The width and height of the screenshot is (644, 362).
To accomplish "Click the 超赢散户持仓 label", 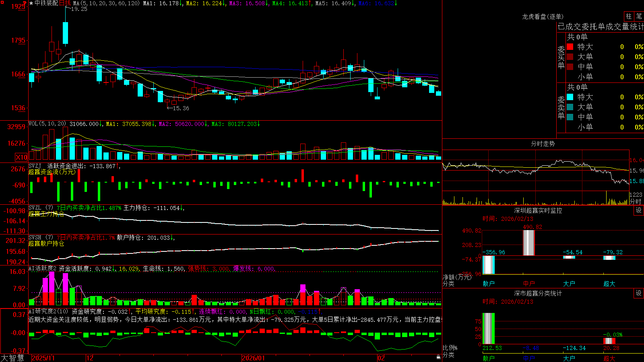I will (x=46, y=243).
